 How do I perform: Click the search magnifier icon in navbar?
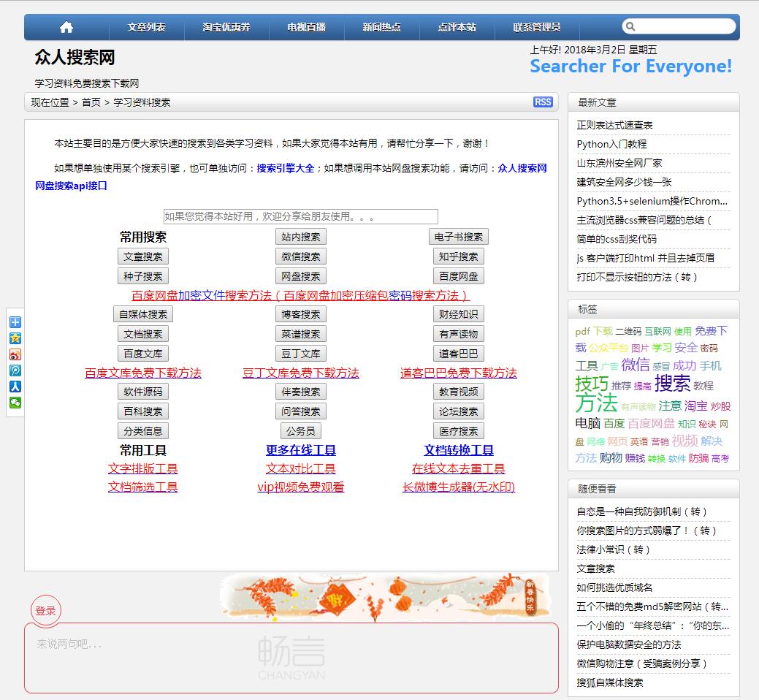[630, 26]
